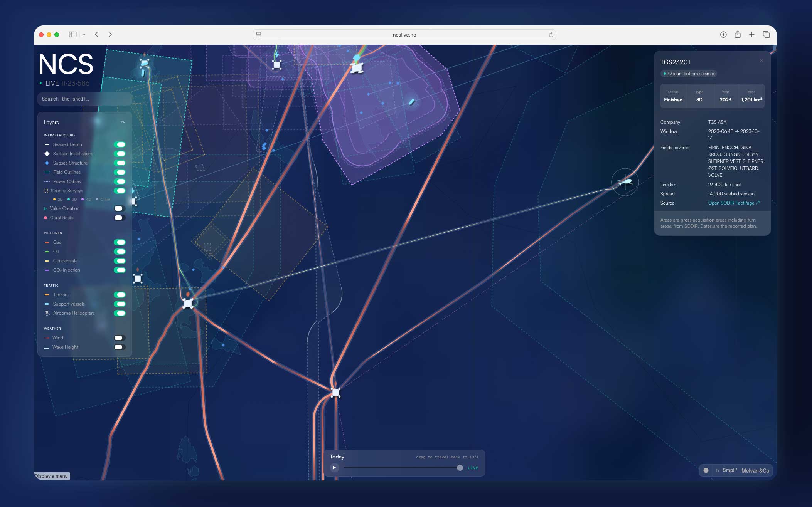Jump to LIVE on the timeline

tap(473, 468)
